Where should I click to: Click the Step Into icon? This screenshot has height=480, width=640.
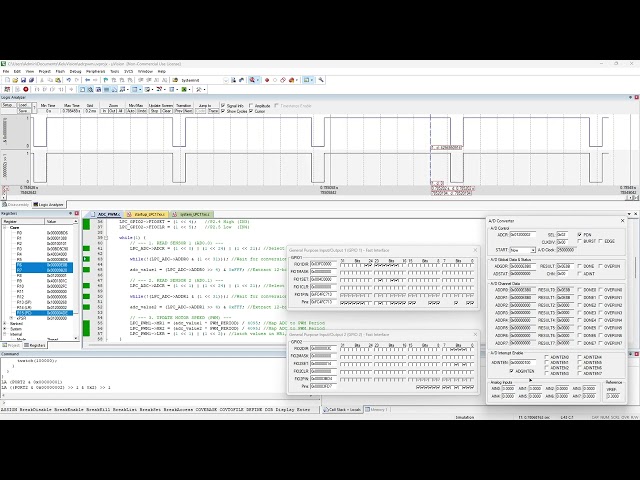(x=37, y=89)
